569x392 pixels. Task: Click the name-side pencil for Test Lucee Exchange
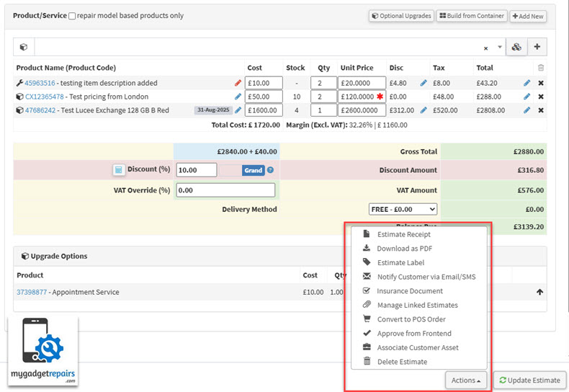238,110
